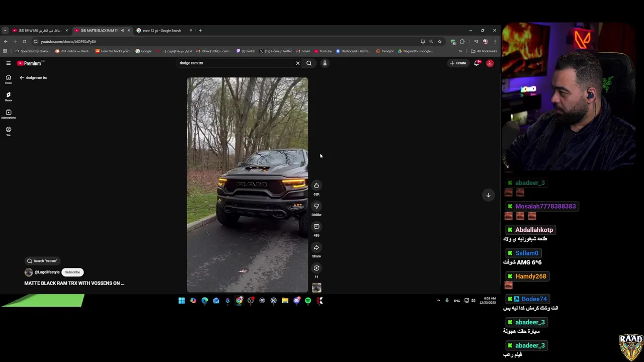Open the @Lagolifestyle channel link
Viewport: 644px width, 362px height.
pyautogui.click(x=47, y=272)
